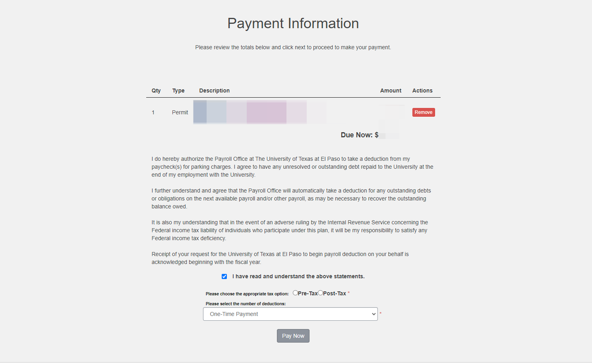This screenshot has width=592, height=364.
Task: Click the Pay Now button
Action: pos(293,336)
